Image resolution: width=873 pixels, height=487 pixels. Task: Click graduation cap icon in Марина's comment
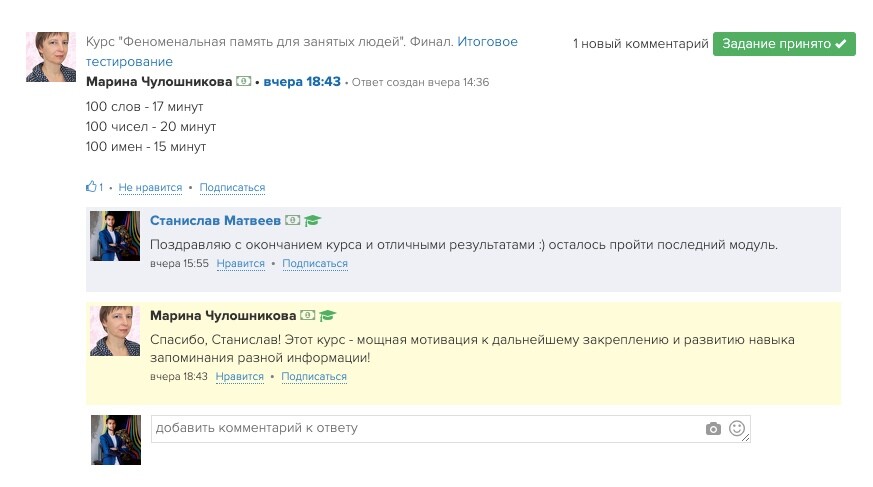[327, 316]
